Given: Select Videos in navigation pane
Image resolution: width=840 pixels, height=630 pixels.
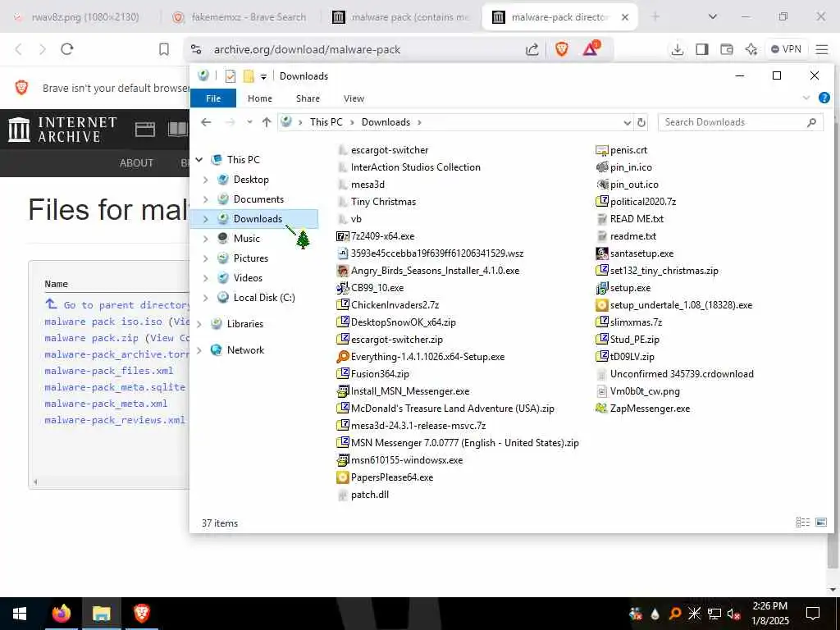Looking at the screenshot, I should [x=248, y=278].
